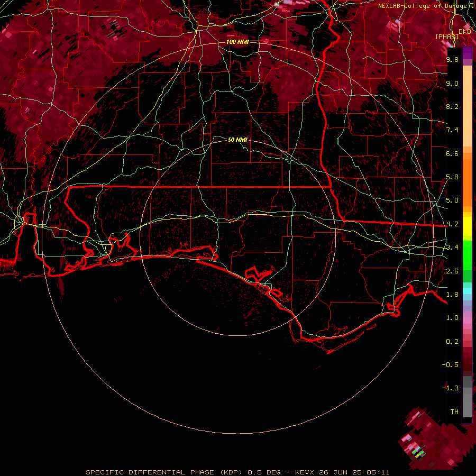The image size is (476, 476).
Task: Select the 6.6 scale label
Action: point(452,153)
